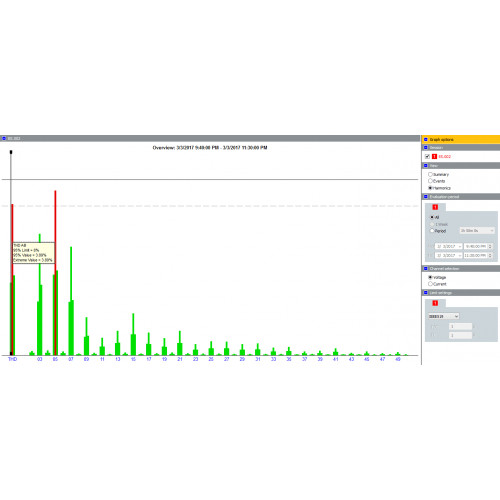Screen dimensions: 500x500
Task: Click the start time spinner arrows
Action: pos(490,246)
